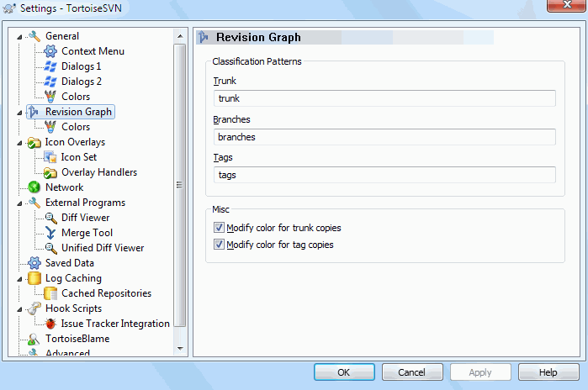Click the Log Caching database icon

click(x=34, y=278)
